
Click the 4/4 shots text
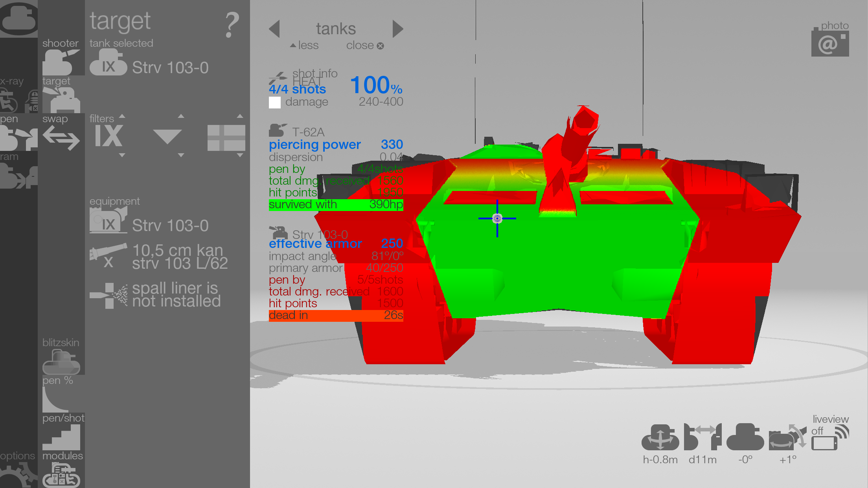(x=297, y=89)
